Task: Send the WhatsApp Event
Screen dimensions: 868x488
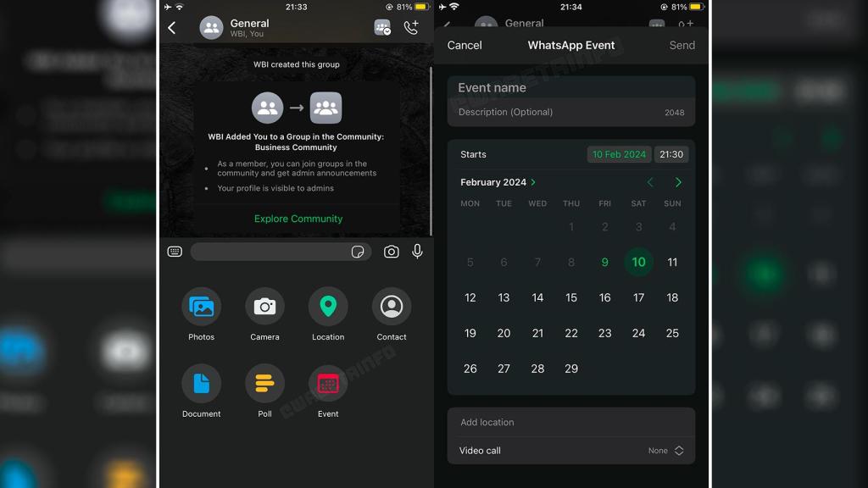Action: [x=682, y=46]
